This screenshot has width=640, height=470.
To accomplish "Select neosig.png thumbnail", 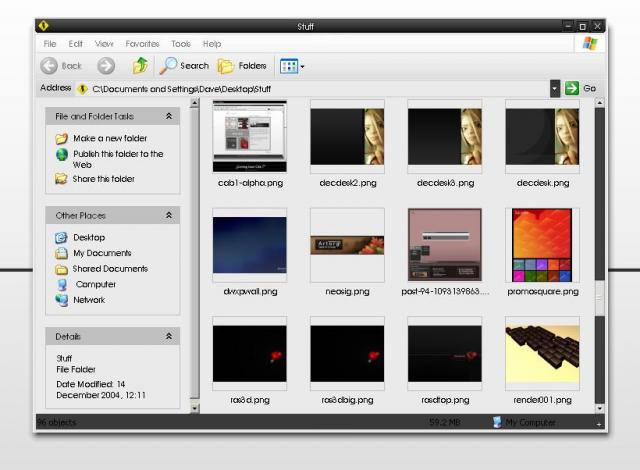I will [347, 245].
